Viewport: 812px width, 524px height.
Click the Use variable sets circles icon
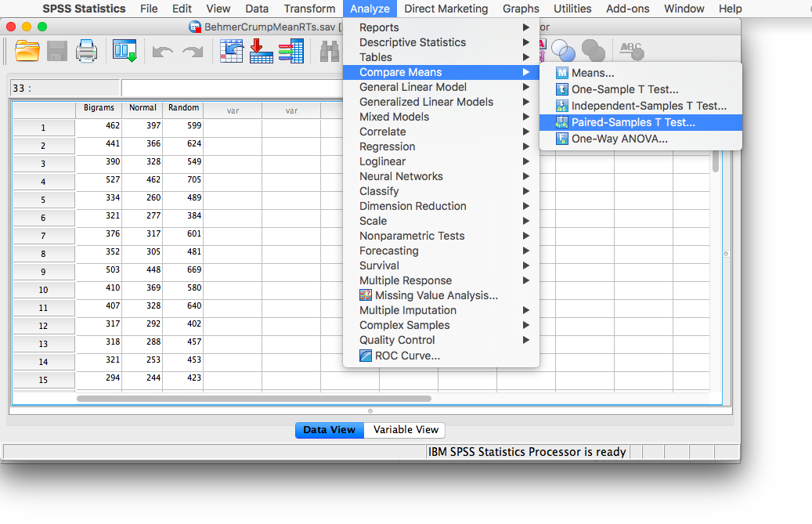point(563,51)
